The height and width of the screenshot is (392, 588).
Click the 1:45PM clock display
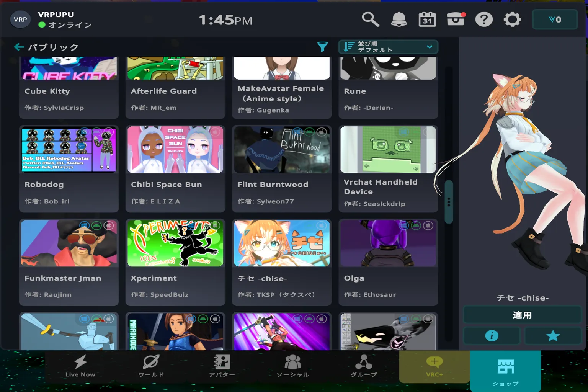pos(225,20)
